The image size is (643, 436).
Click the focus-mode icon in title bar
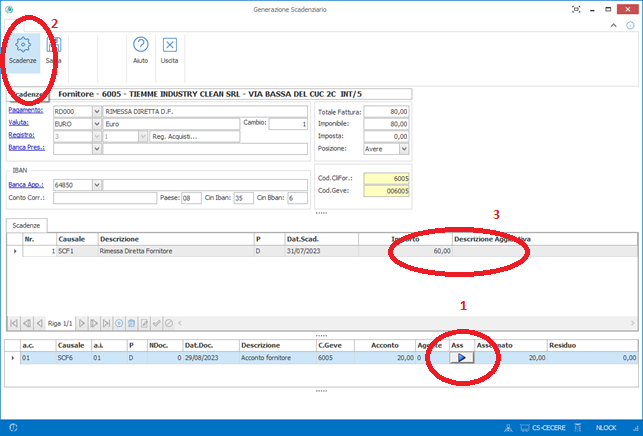pos(576,9)
